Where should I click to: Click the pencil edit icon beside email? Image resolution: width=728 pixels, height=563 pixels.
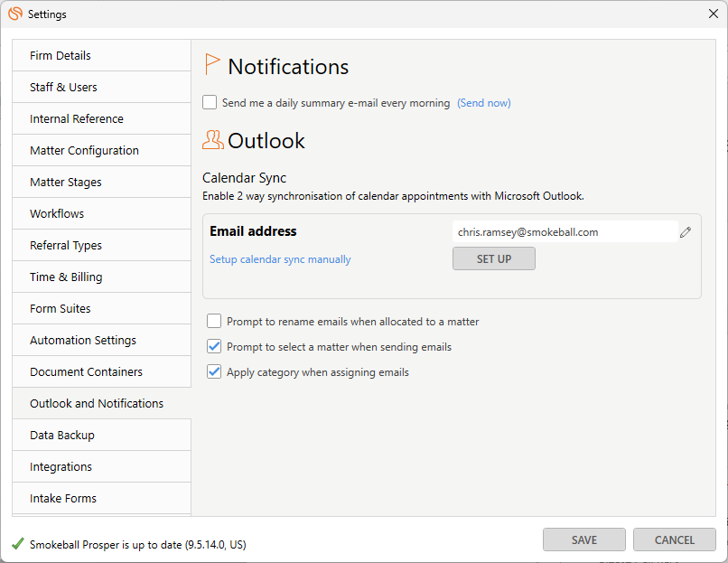click(x=686, y=232)
